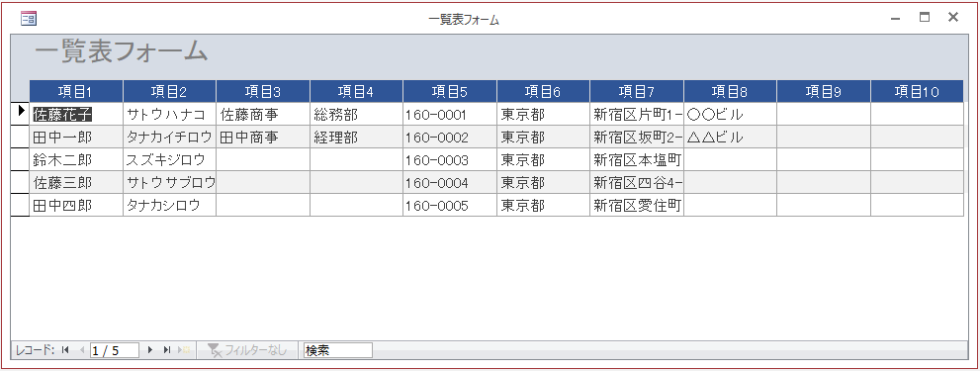Click the address cell 新宿区坂町2-
980x371 pixels.
[x=636, y=137]
